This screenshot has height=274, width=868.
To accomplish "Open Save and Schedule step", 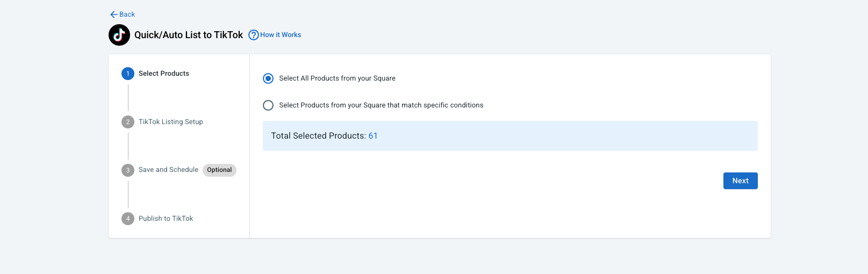I will click(x=168, y=170).
